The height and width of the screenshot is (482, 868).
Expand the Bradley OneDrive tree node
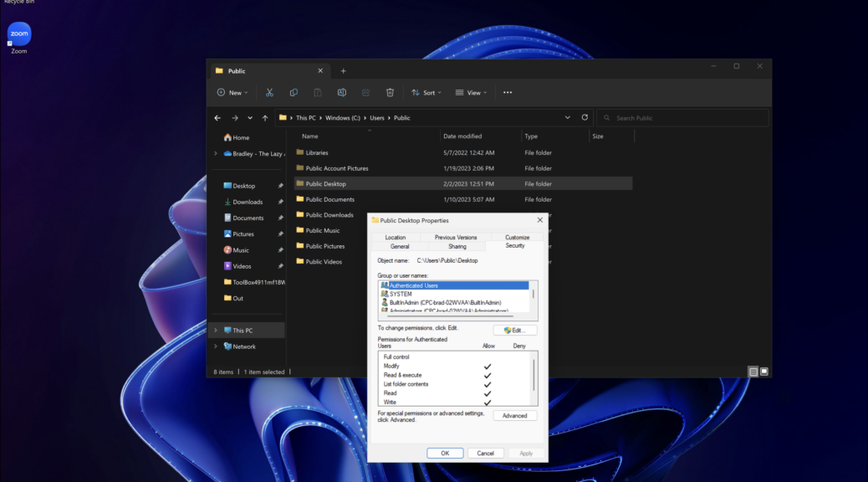[x=216, y=153]
